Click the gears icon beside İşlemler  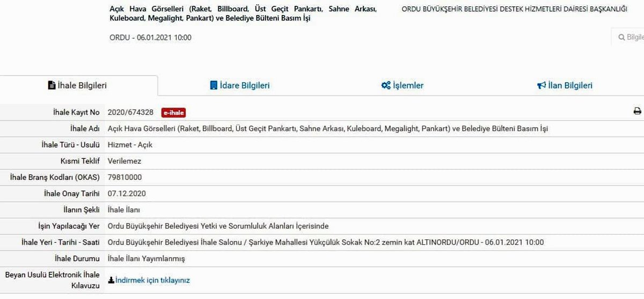point(386,85)
